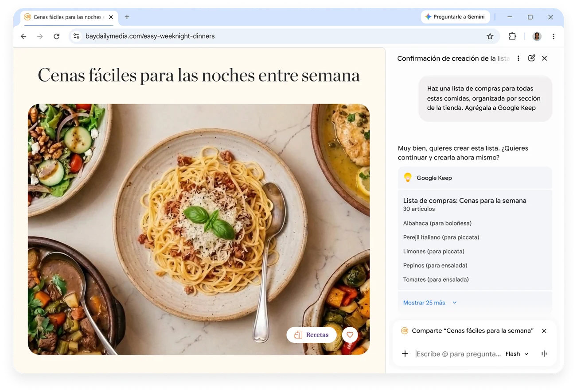Start voice input with the microphone icon
This screenshot has width=577, height=392.
pyautogui.click(x=544, y=353)
